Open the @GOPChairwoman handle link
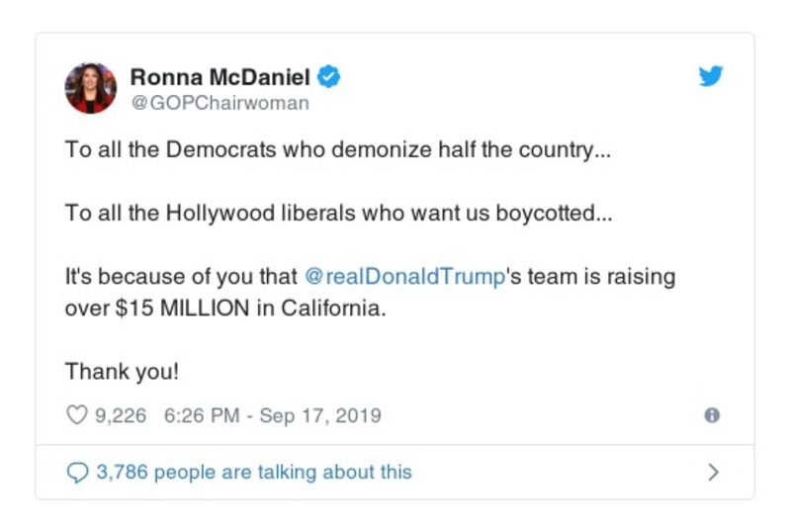This screenshot has width=790, height=532. (x=219, y=103)
